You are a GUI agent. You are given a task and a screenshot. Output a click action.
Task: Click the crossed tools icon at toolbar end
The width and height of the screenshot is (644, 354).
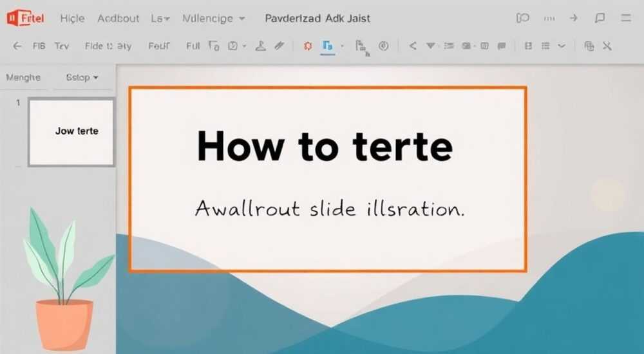[x=607, y=46]
